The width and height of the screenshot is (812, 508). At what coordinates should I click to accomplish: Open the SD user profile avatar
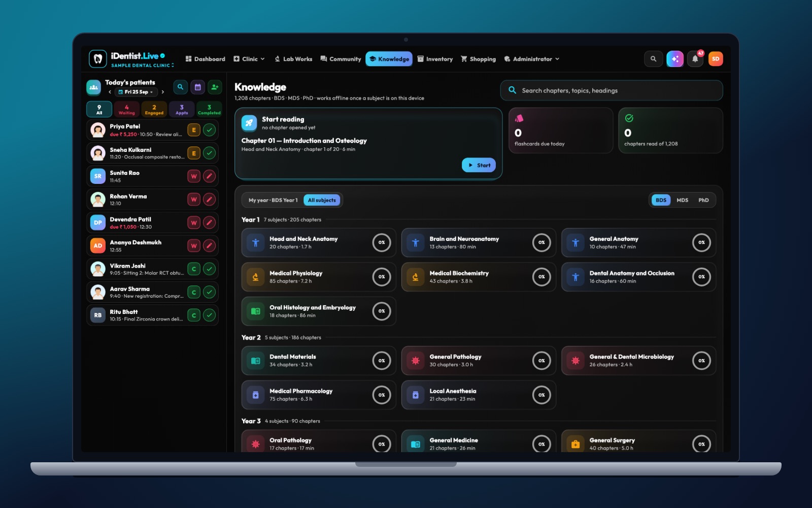tap(716, 59)
